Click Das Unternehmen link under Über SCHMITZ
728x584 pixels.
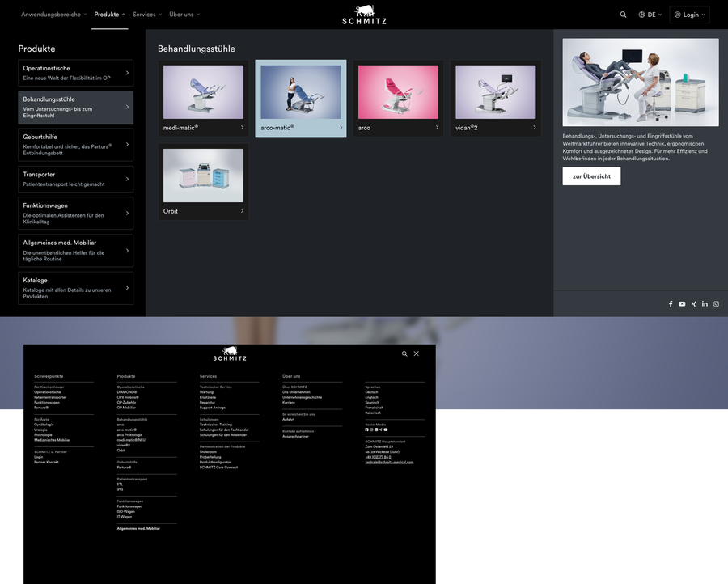pyautogui.click(x=296, y=392)
